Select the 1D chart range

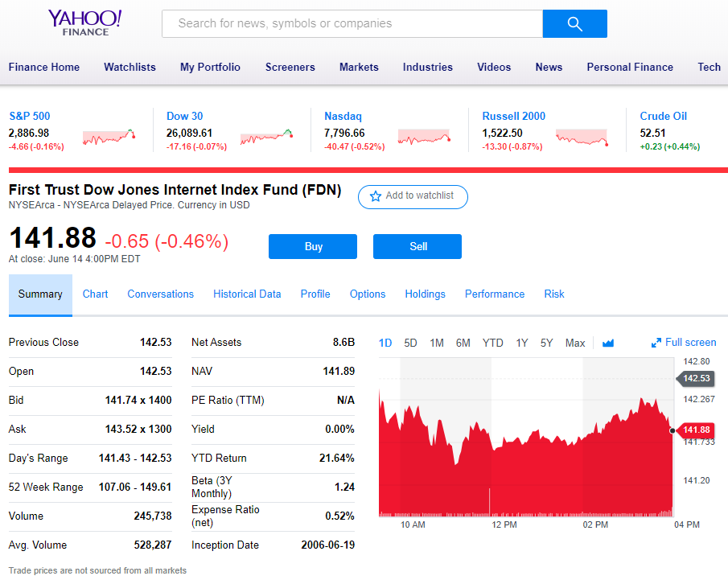click(385, 343)
